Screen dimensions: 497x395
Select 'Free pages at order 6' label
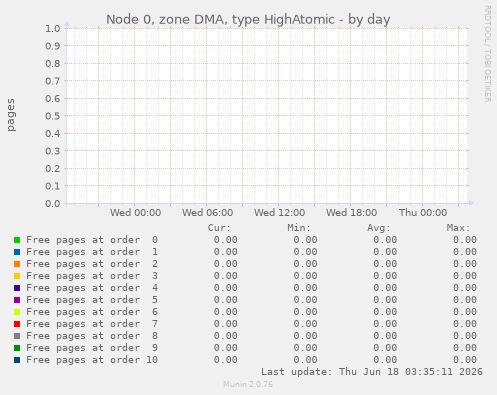point(92,312)
